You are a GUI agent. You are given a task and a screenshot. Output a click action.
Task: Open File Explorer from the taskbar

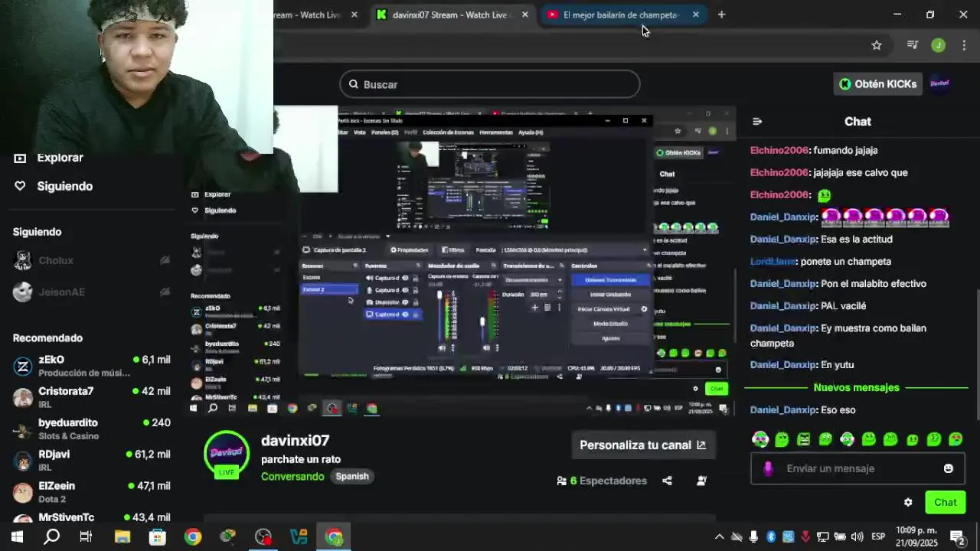click(x=122, y=536)
